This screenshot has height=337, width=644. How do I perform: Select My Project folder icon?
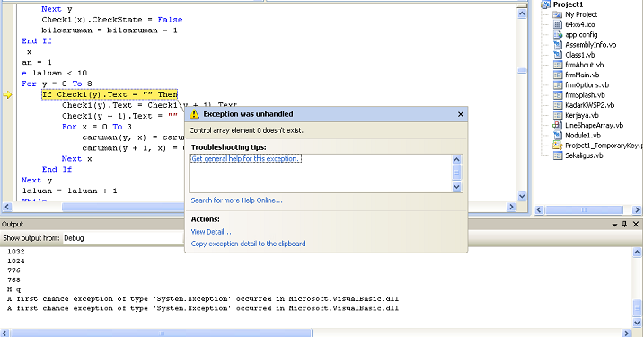point(558,14)
